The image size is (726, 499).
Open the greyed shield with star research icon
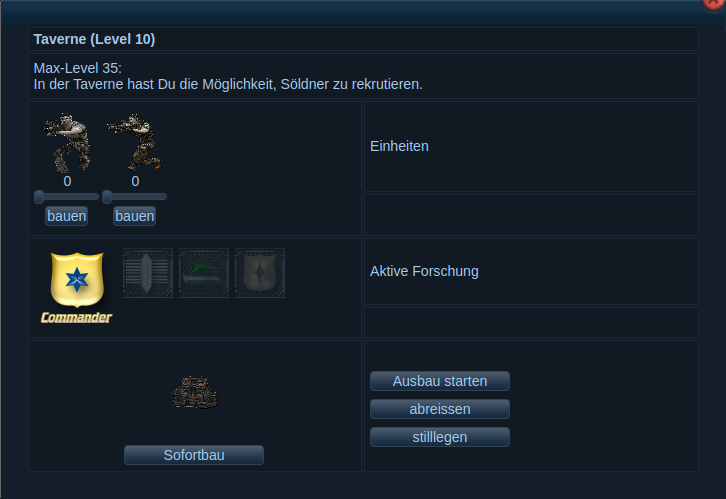(260, 273)
